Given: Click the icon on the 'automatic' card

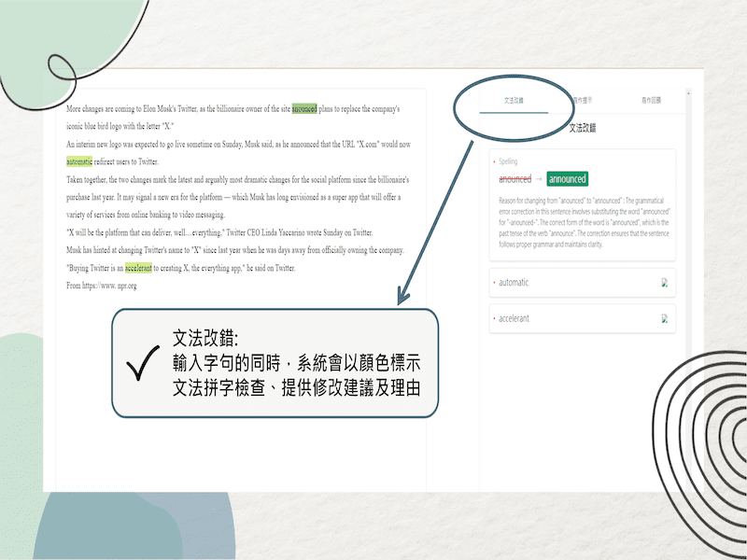Looking at the screenshot, I should click(665, 283).
